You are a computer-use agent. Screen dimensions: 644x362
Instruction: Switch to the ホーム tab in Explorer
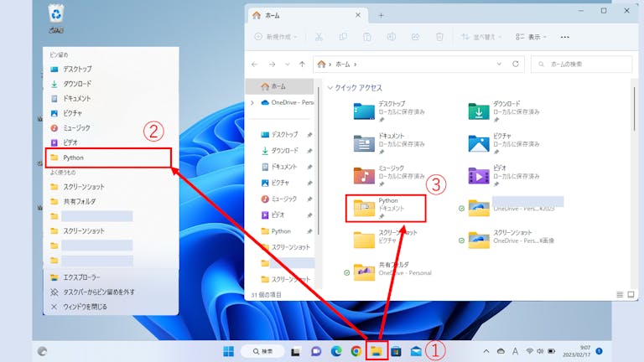click(x=302, y=15)
